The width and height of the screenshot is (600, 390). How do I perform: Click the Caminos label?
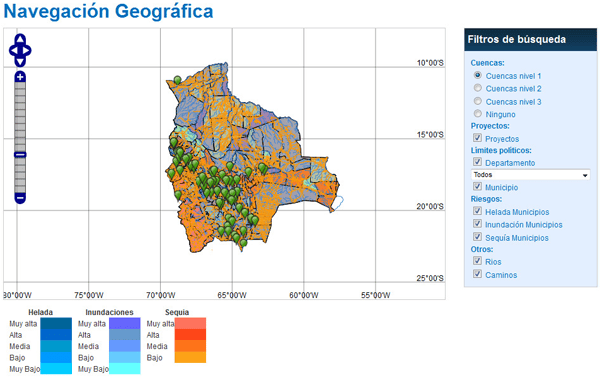click(x=501, y=275)
